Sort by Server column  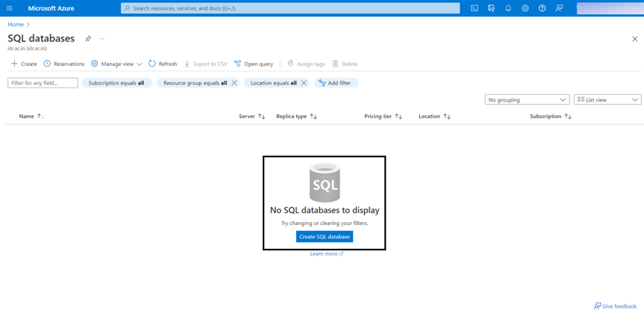[252, 117]
